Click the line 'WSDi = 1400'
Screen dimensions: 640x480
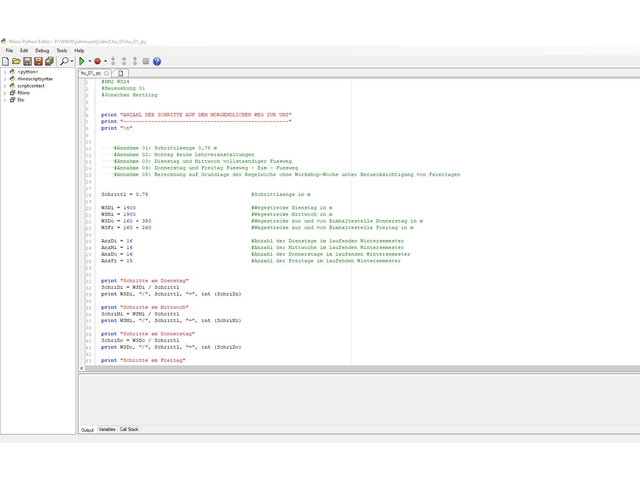point(118,207)
